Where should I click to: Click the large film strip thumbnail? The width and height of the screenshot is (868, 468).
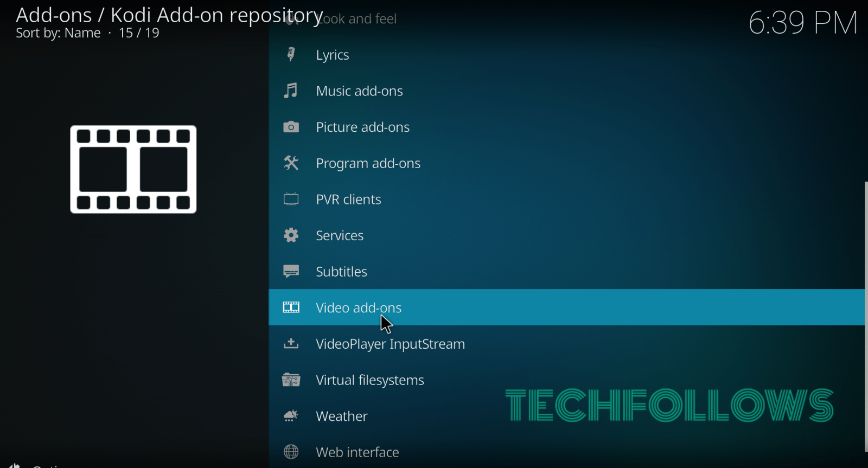133,169
